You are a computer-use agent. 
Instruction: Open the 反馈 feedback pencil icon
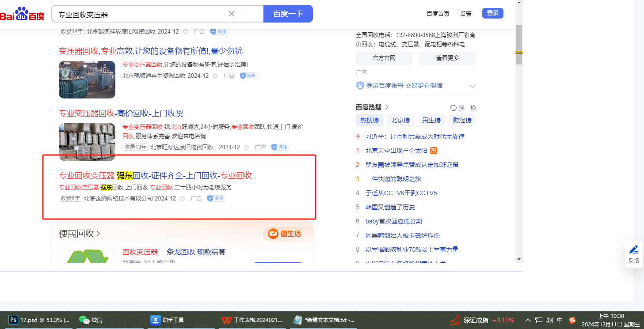[x=633, y=250]
